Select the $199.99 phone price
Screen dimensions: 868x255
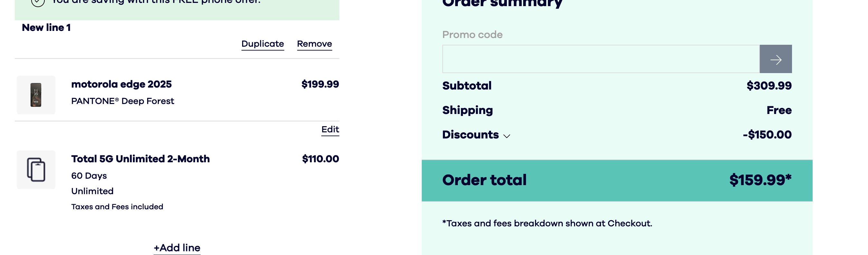point(320,84)
